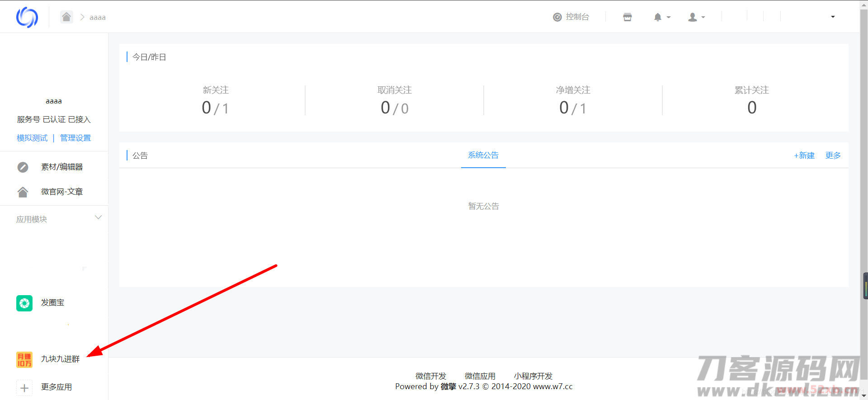Open 微官网-文章 in the sidebar
The height and width of the screenshot is (400, 868).
point(61,192)
